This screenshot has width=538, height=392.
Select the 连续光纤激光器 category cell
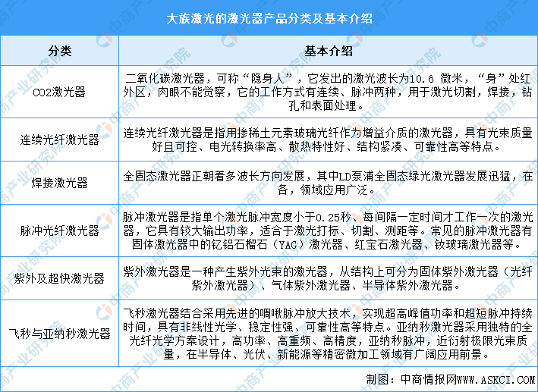click(x=59, y=140)
